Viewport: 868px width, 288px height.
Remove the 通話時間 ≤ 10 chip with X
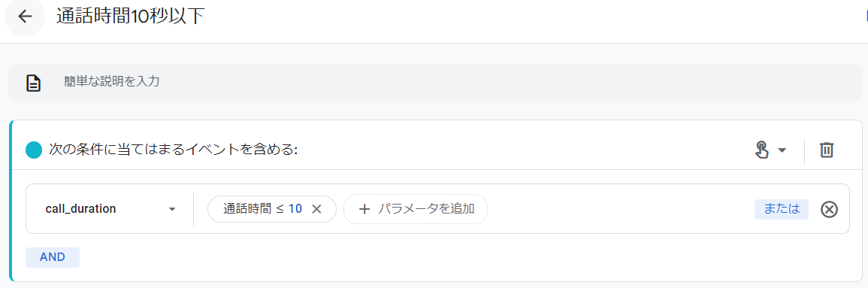[x=316, y=209]
